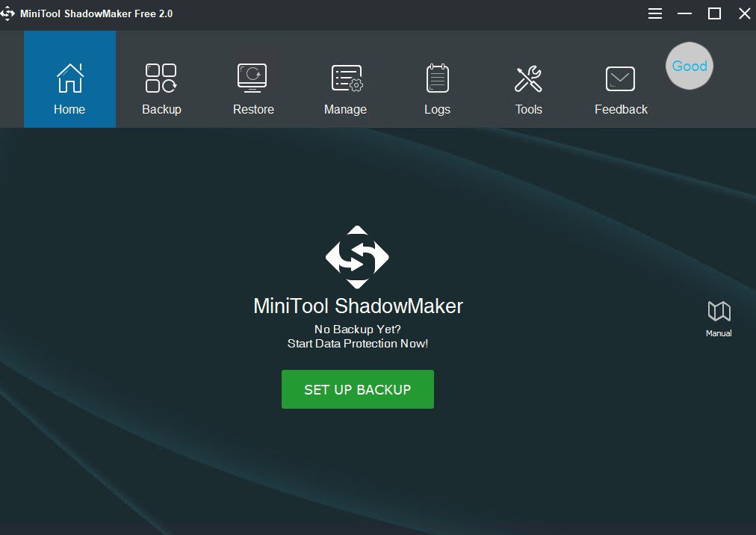Image resolution: width=756 pixels, height=535 pixels.
Task: Click the ShadowMaker logo in title bar
Action: (x=8, y=13)
